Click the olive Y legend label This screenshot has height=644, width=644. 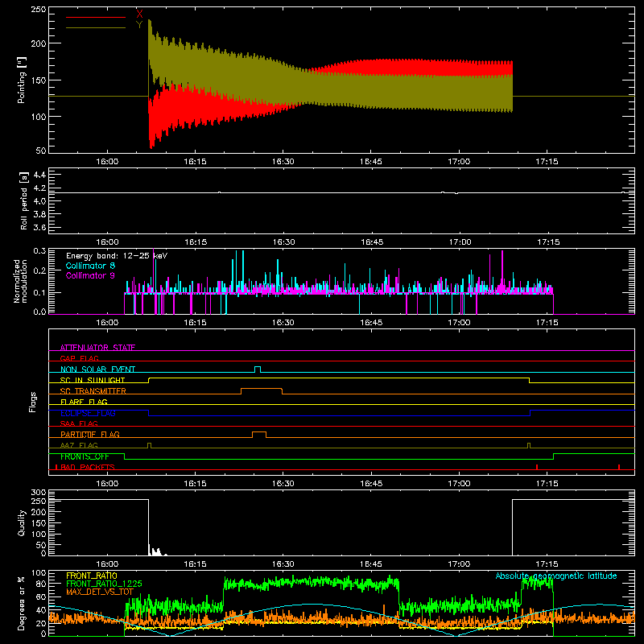pyautogui.click(x=139, y=25)
